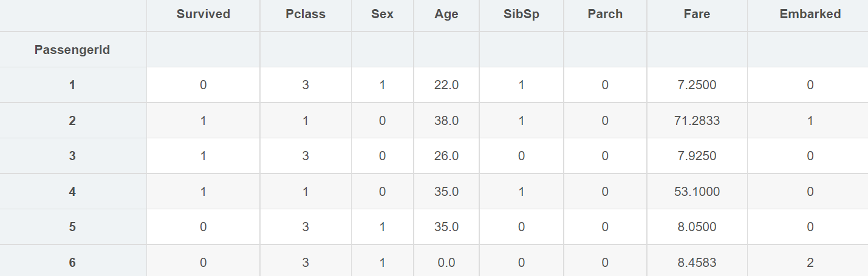Select the Age cell showing 0.0
The image size is (868, 276).
click(446, 263)
